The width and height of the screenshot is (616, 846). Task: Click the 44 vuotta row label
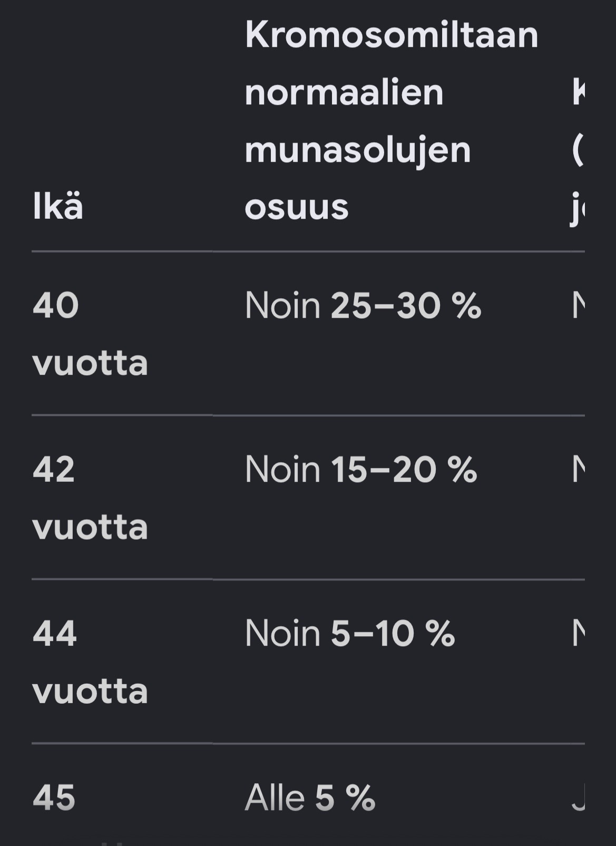click(x=90, y=662)
